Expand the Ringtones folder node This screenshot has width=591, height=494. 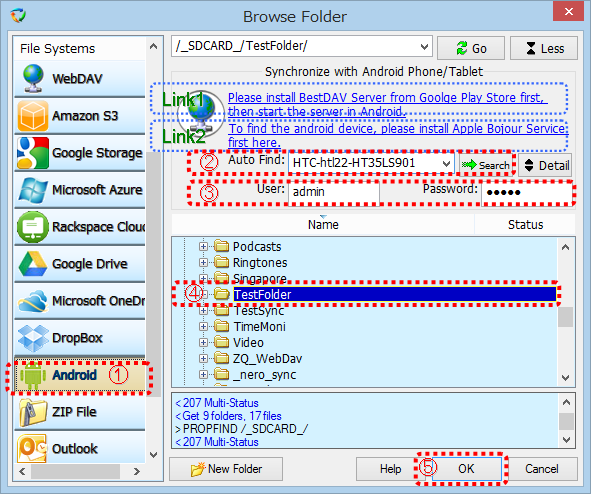203,262
